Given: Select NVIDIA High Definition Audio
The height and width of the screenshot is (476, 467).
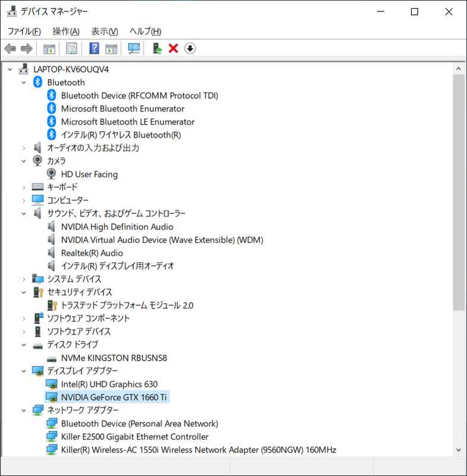Looking at the screenshot, I should point(117,227).
